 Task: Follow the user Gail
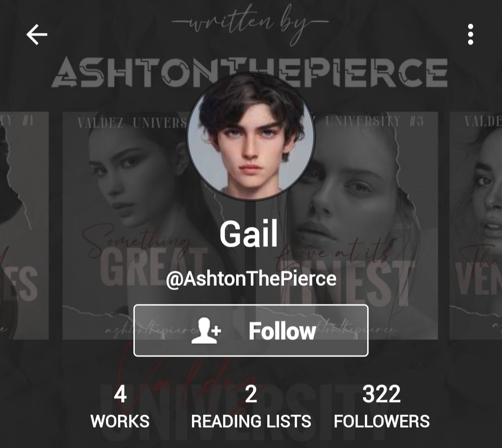(x=251, y=330)
